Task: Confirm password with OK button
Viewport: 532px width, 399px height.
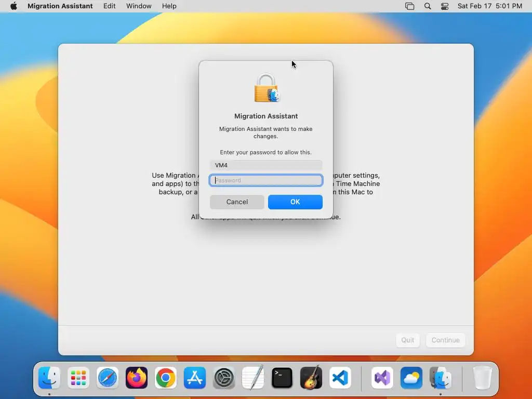Action: pyautogui.click(x=295, y=202)
